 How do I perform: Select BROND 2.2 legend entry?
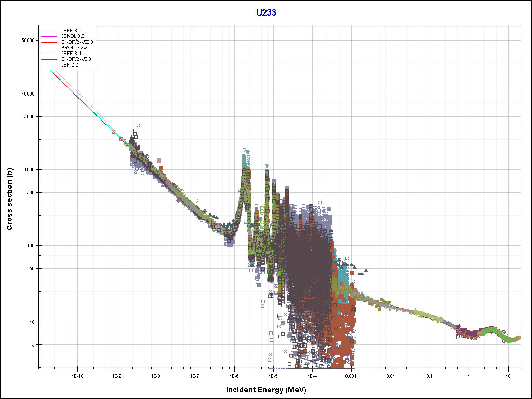[x=74, y=47]
